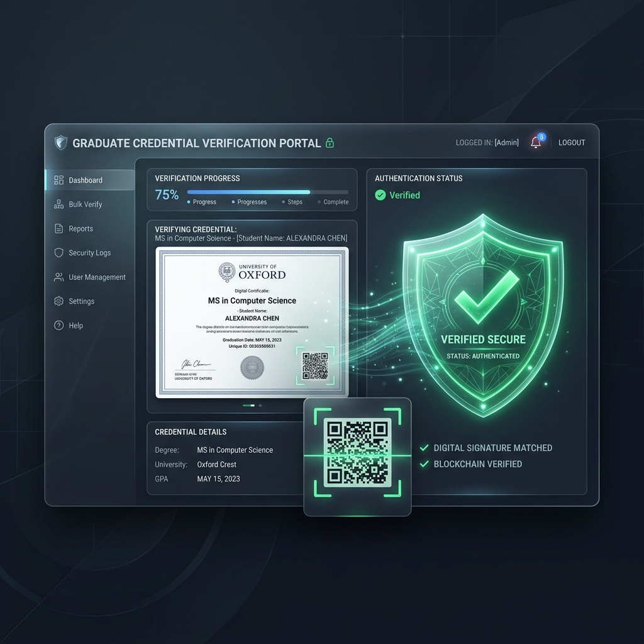Image resolution: width=644 pixels, height=644 pixels.
Task: Click the Degree value 'MS in Computer Science'
Action: (235, 450)
